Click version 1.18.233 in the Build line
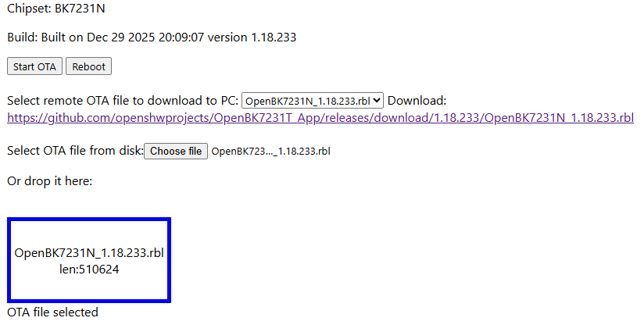 click(x=252, y=37)
